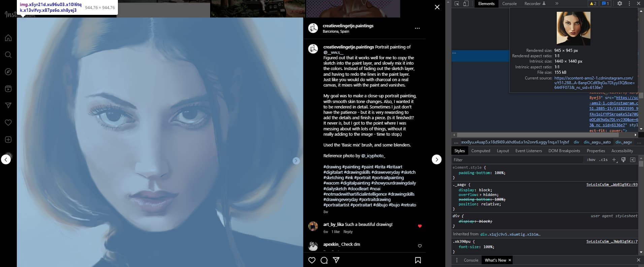Screen dimensions: 644x267
Task: Open Instagram Home from the sidebar
Action: pos(8,38)
